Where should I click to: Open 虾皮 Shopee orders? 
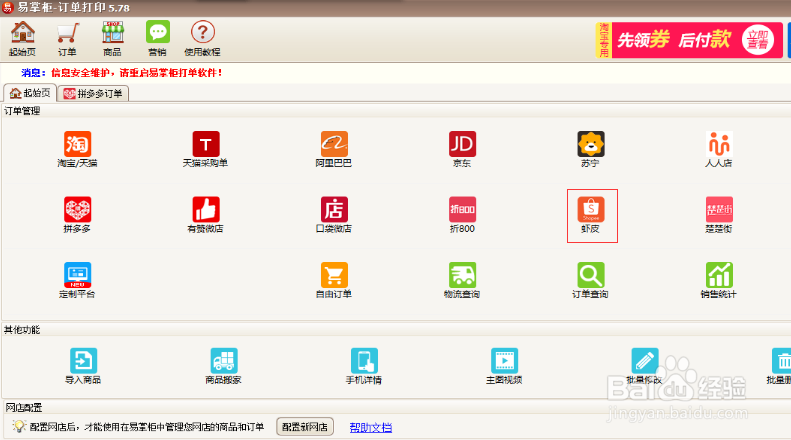coord(591,215)
